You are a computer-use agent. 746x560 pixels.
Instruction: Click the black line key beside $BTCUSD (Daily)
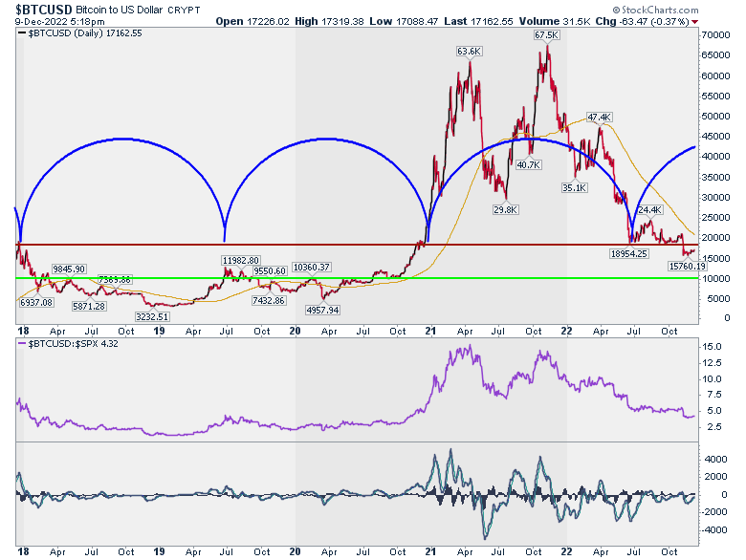tap(22, 33)
